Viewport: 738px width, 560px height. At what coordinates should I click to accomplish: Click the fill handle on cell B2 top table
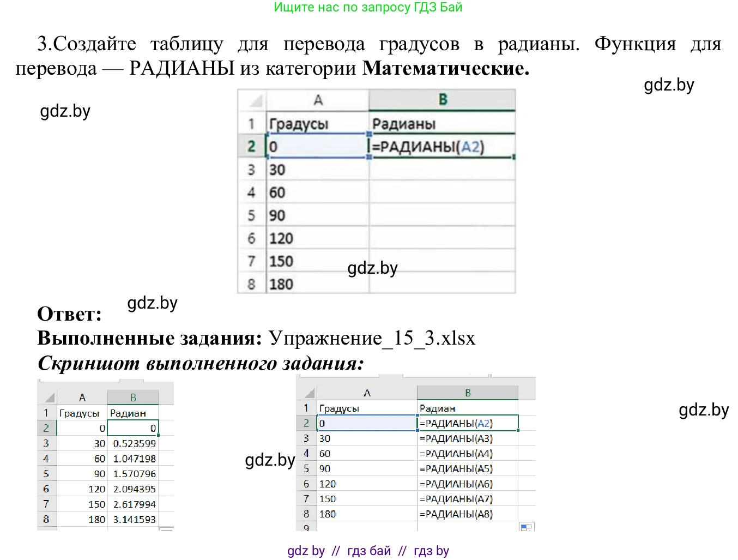(x=513, y=156)
